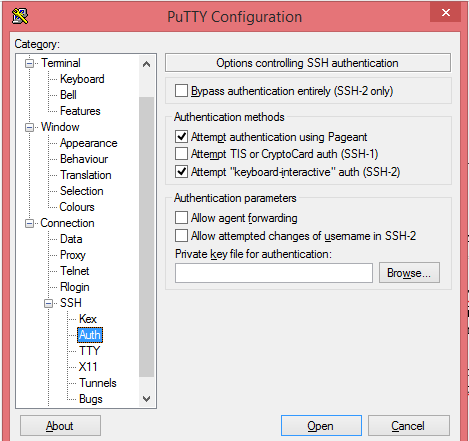Click the category list scroll down arrow
The image size is (469, 441).
[146, 399]
